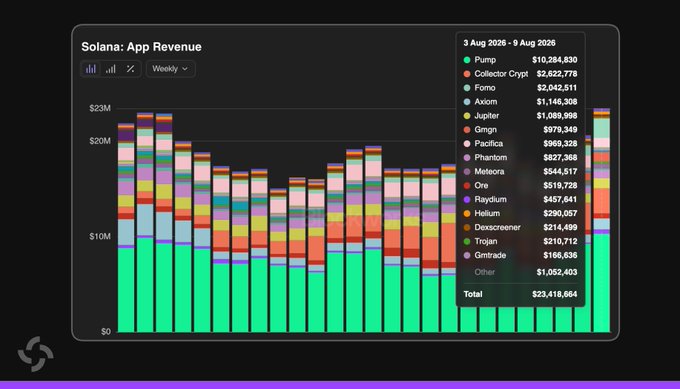
Task: Click the $0 y-axis label
Action: click(x=106, y=332)
